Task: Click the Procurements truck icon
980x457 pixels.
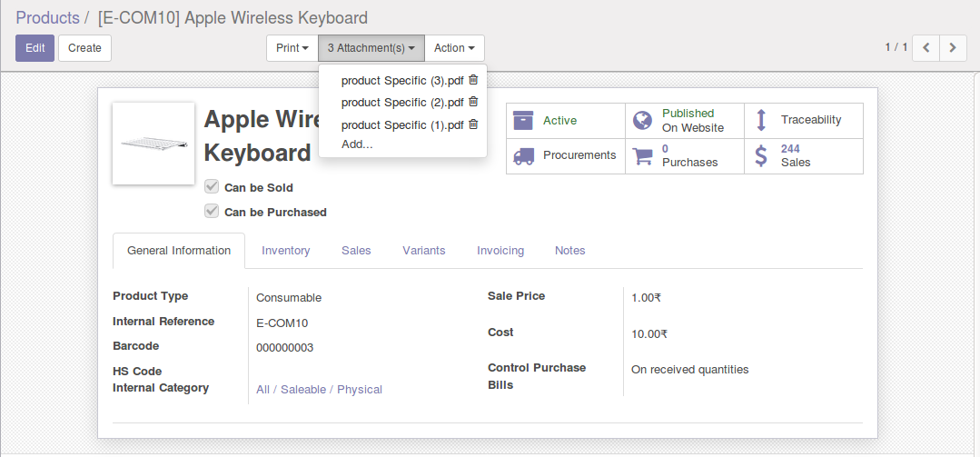Action: tap(523, 155)
